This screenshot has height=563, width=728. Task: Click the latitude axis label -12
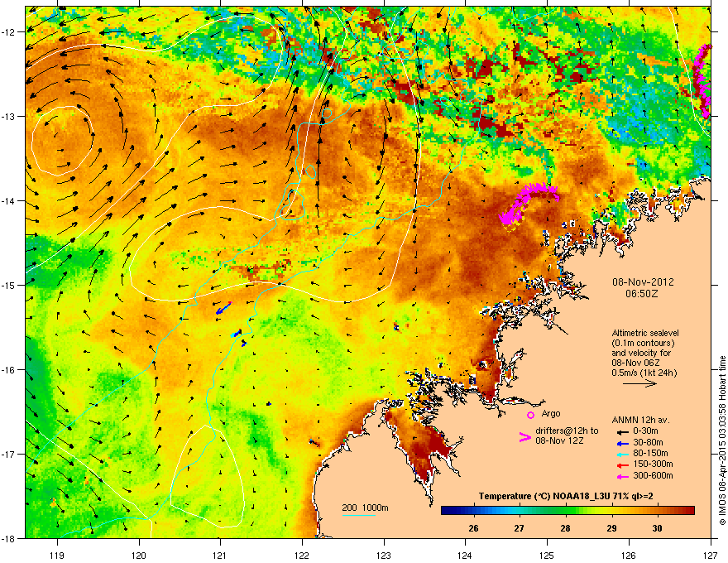[8, 32]
